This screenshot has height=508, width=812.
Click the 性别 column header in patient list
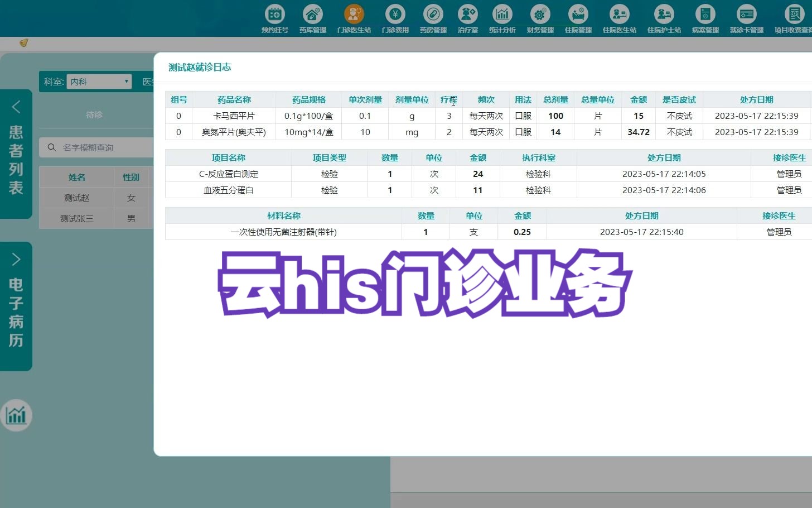(x=131, y=177)
